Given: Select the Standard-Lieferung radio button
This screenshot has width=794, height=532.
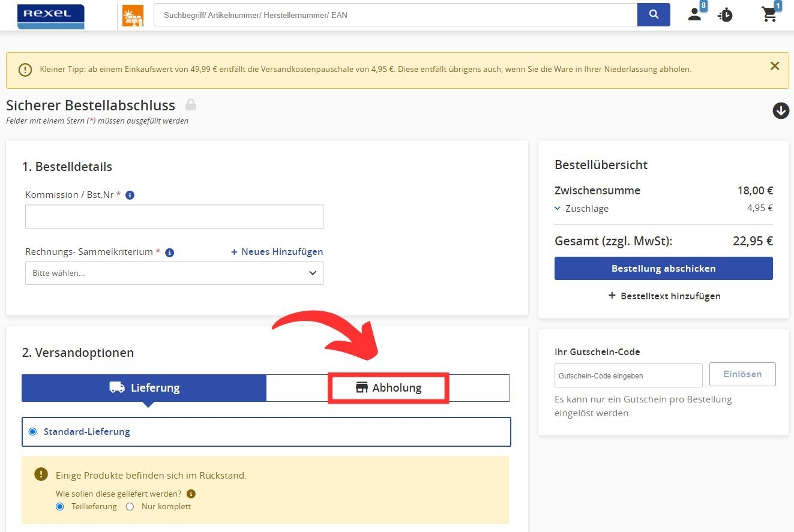Looking at the screenshot, I should pos(32,432).
